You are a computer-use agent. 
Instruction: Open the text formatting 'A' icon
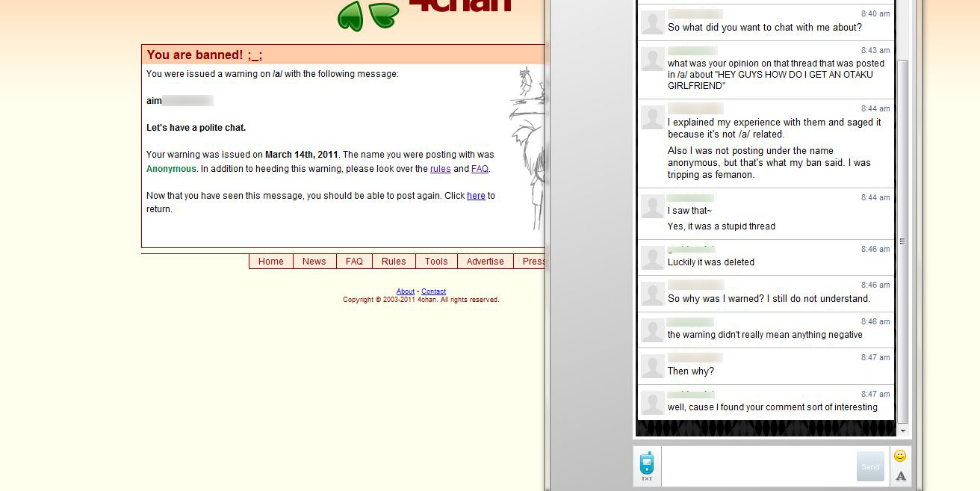pyautogui.click(x=901, y=476)
